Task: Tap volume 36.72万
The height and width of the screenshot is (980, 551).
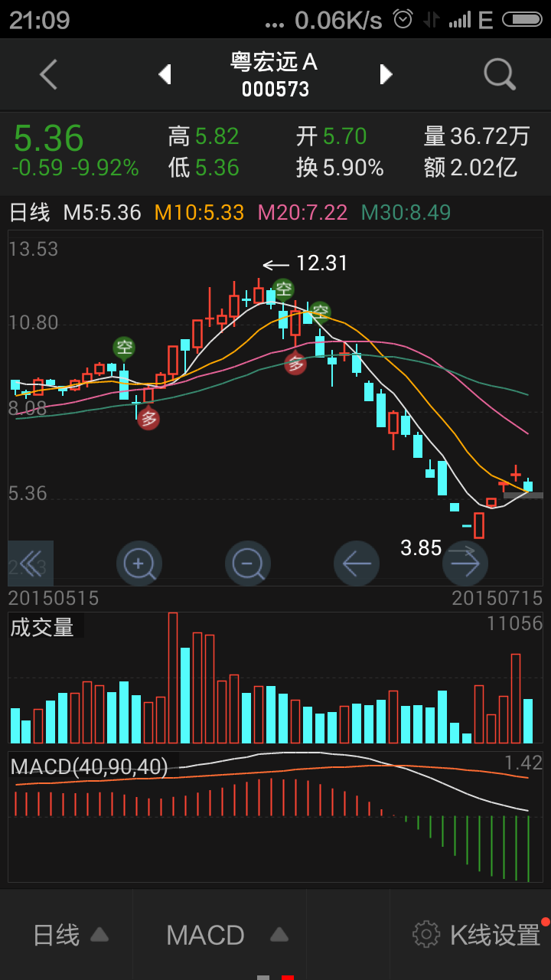Action: click(x=490, y=137)
